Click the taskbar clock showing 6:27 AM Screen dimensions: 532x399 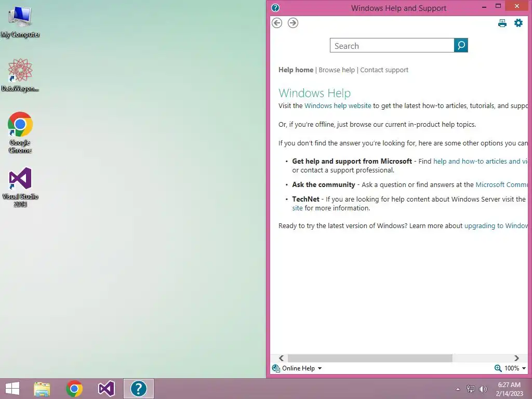pos(509,389)
